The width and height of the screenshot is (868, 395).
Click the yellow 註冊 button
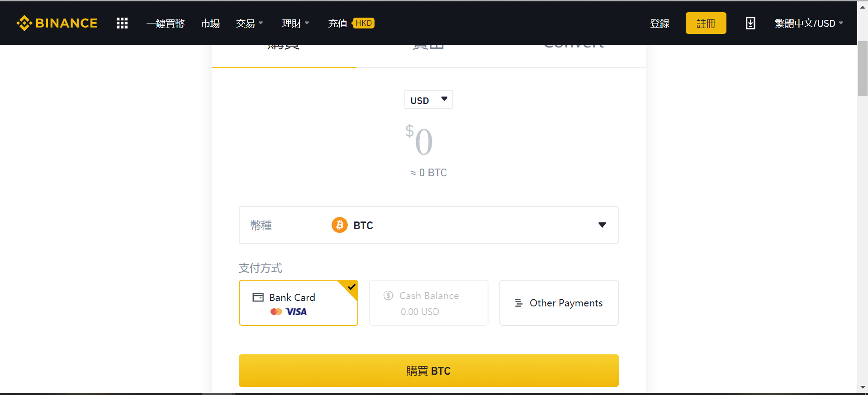[x=706, y=24]
